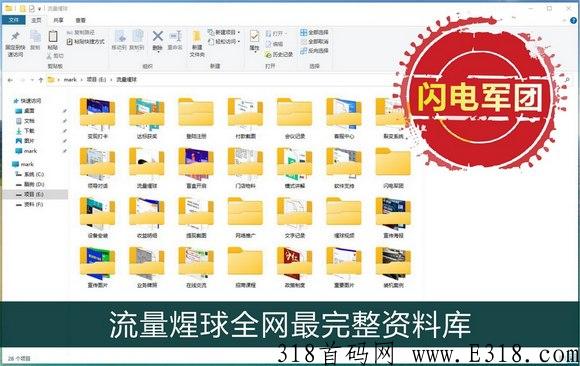The height and width of the screenshot is (366, 580).
Task: Select the 付款截图 folder
Action: pos(245,118)
